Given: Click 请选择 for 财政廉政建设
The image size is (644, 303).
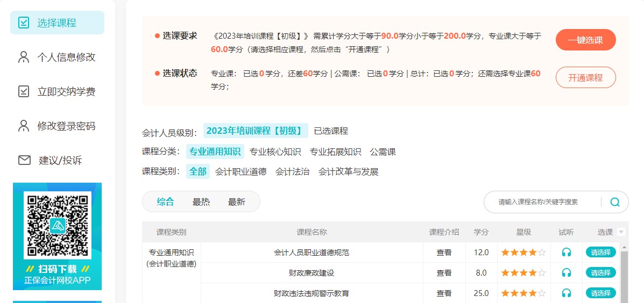Looking at the screenshot, I should click(x=601, y=273).
